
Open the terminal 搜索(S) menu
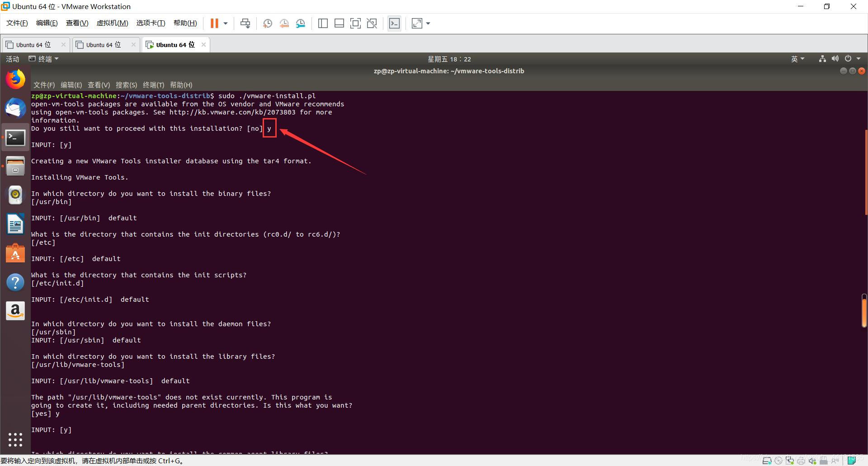(126, 85)
